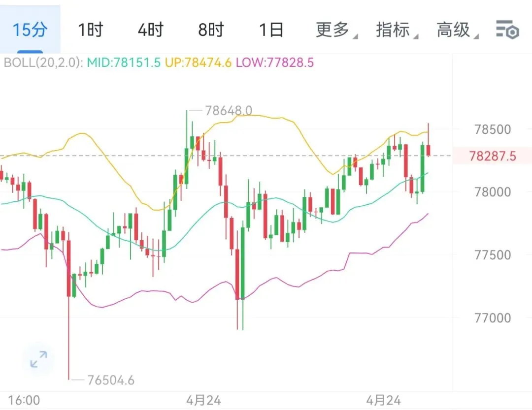
Task: Click the 78500 price axis label
Action: click(492, 130)
